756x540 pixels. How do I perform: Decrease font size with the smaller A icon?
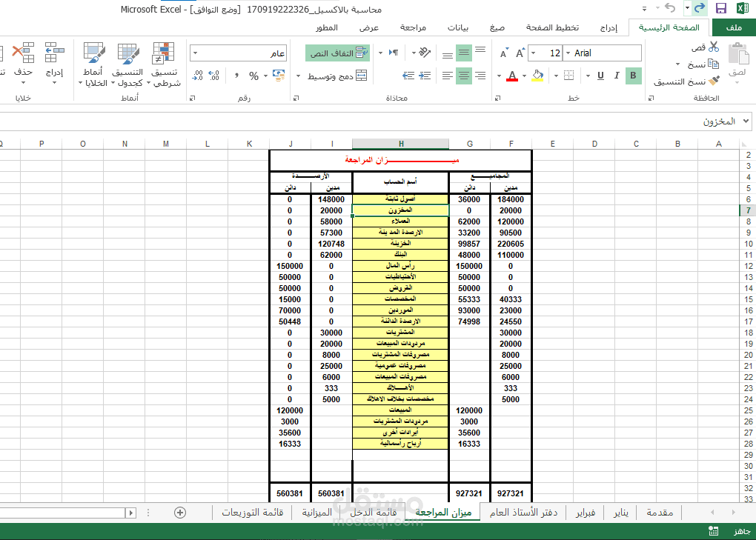pos(504,53)
